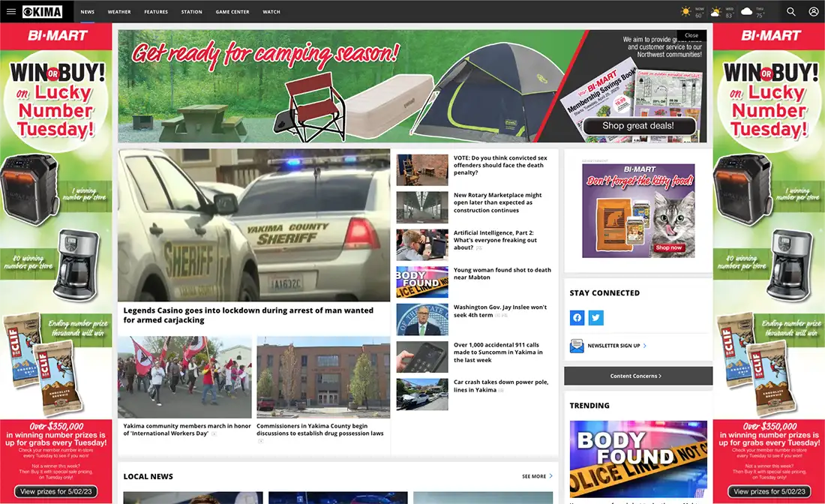
Task: Open accidental 911 calls Suncomm story
Action: (498, 352)
